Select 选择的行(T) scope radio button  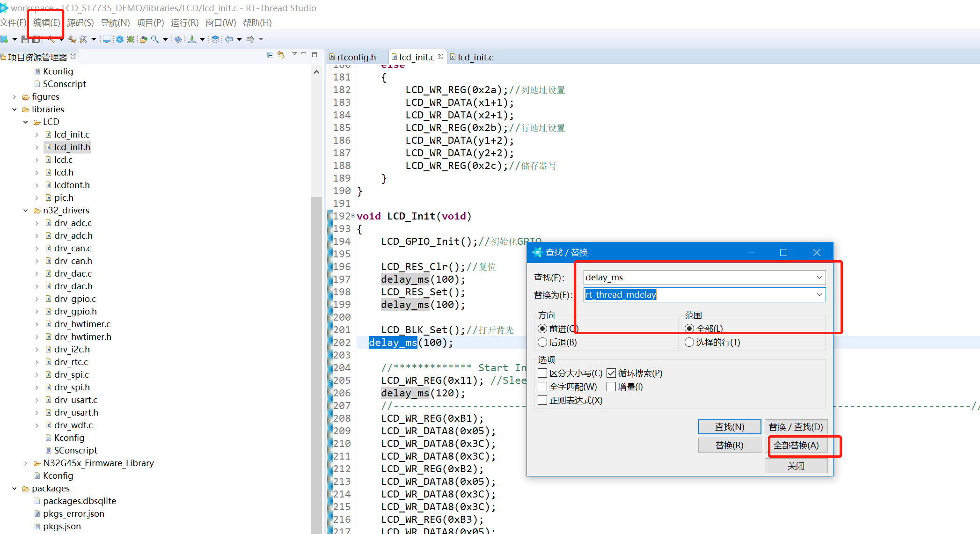[689, 342]
